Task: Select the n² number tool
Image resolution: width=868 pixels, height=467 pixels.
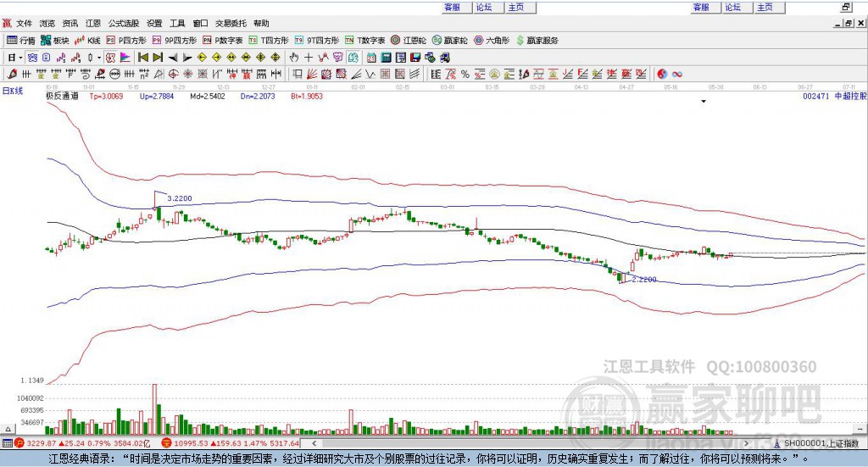Action: click(x=144, y=74)
